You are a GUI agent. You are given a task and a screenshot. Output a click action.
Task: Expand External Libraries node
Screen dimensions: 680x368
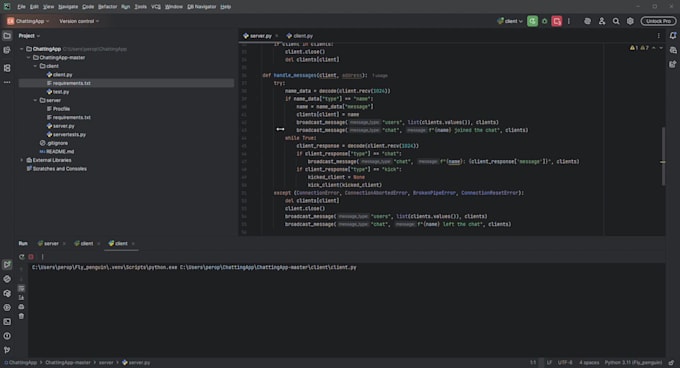(x=22, y=160)
